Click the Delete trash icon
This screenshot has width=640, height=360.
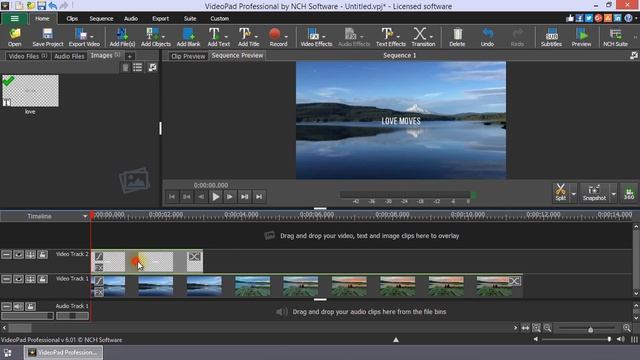457,37
